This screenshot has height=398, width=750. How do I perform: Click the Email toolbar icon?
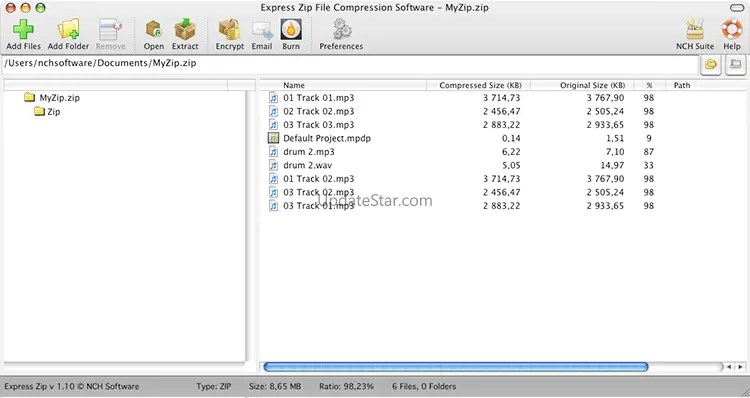click(262, 30)
